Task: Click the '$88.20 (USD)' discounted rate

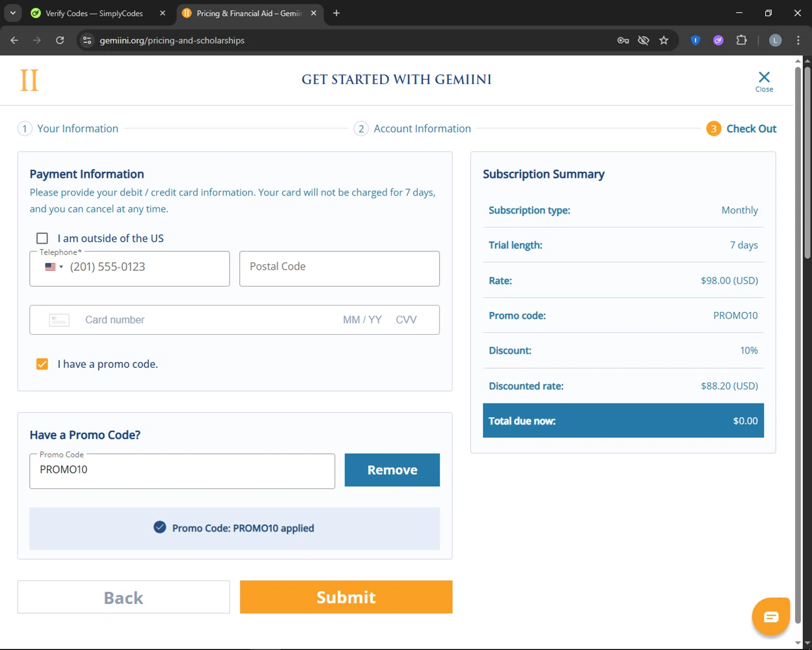Action: 729,386
